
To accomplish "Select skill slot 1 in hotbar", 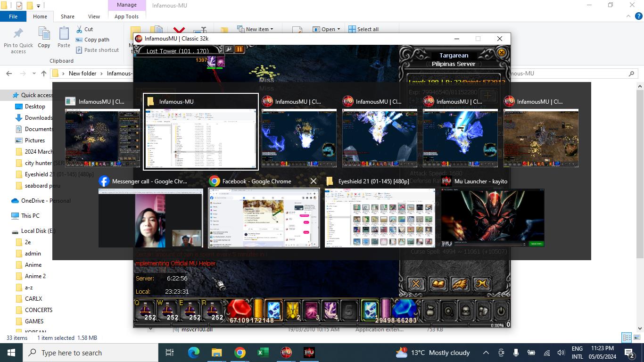I will click(273, 310).
